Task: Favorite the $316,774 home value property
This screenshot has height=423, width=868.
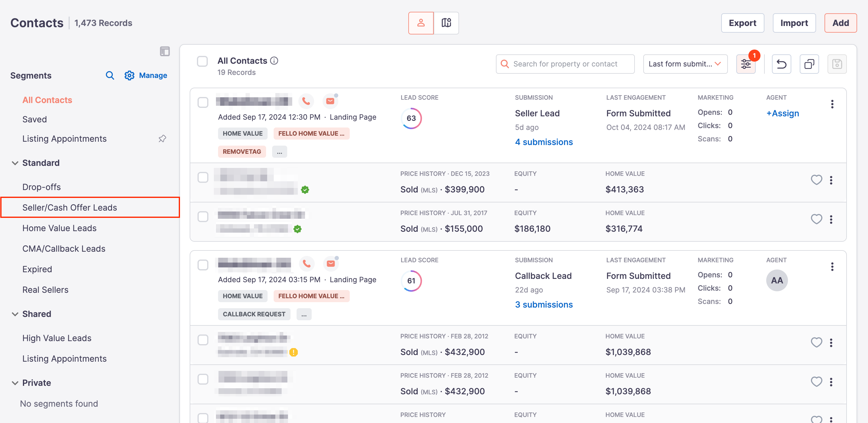Action: click(x=816, y=219)
